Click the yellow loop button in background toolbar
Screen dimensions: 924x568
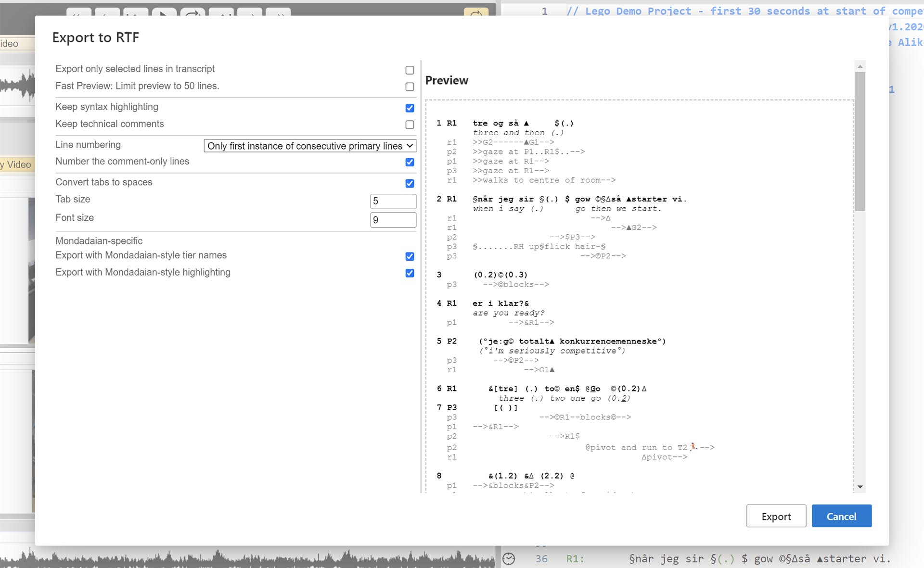click(x=476, y=12)
